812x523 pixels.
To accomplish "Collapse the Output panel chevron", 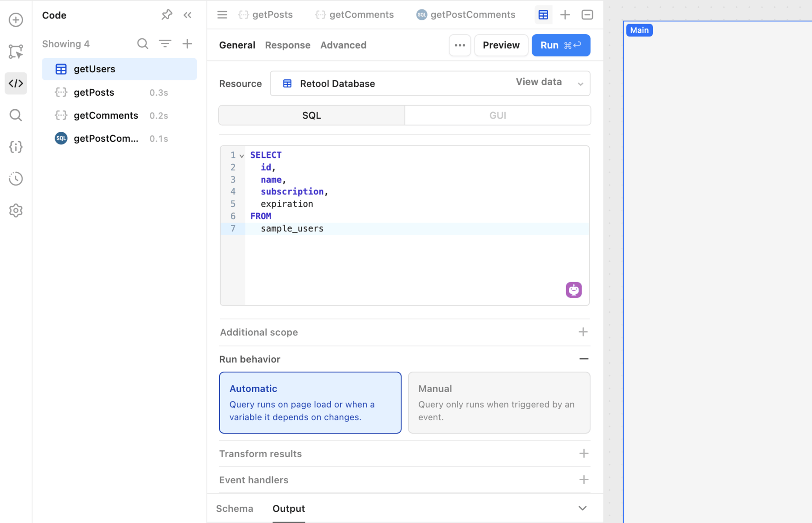I will coord(582,509).
